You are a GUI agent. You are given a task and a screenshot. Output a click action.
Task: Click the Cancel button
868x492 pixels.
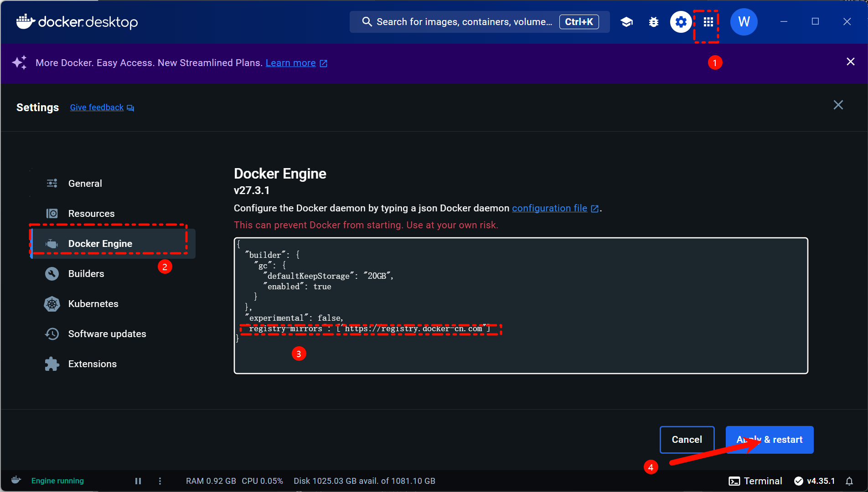687,440
